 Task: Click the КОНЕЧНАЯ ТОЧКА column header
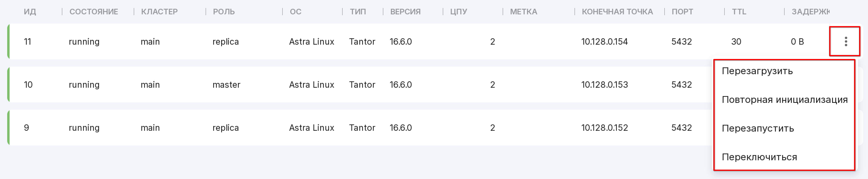click(x=617, y=12)
